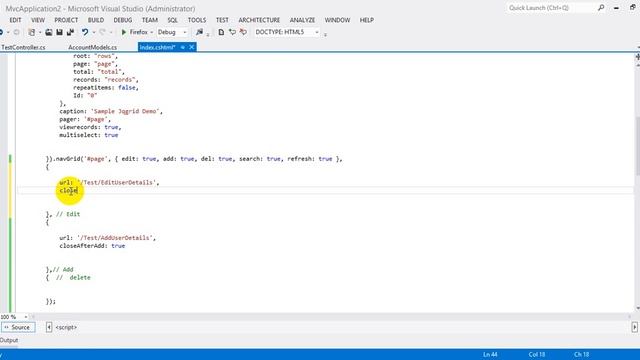Image resolution: width=640 pixels, height=360 pixels.
Task: Click the '// delete' comment
Action: [73, 278]
